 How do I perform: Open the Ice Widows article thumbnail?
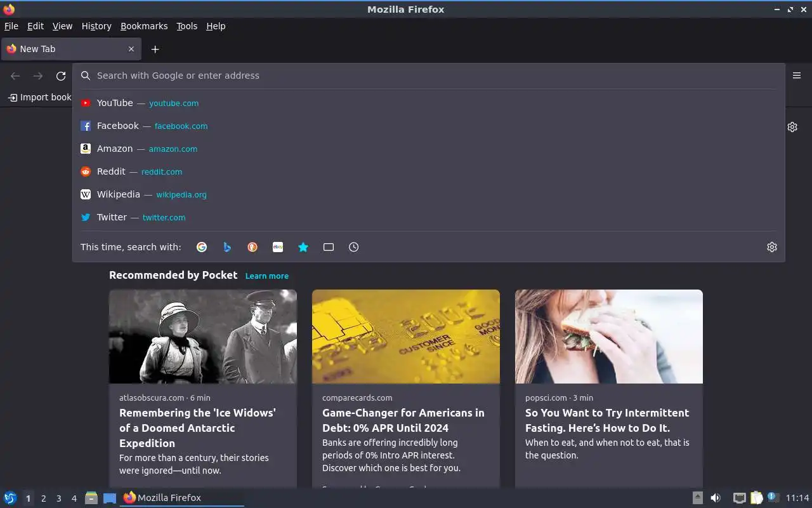[x=203, y=337]
